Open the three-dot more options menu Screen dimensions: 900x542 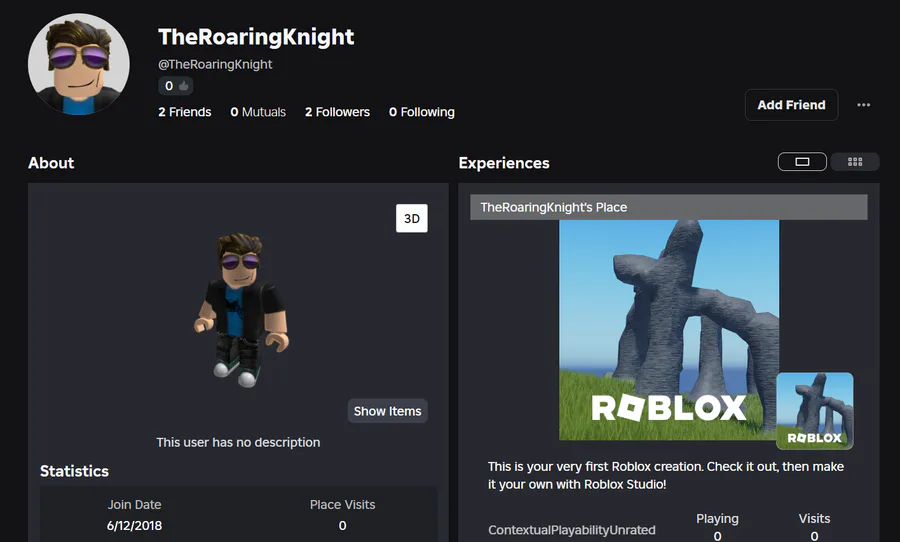pos(863,105)
